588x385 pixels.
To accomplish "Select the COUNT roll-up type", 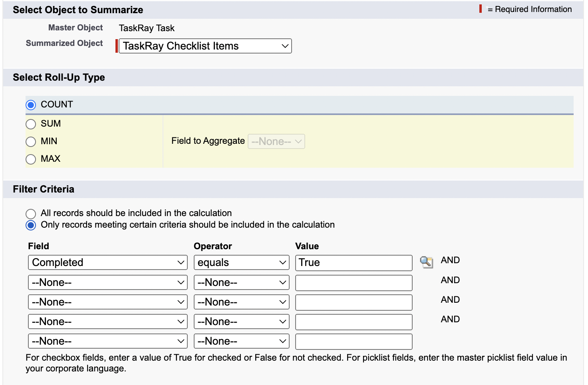I will point(31,105).
